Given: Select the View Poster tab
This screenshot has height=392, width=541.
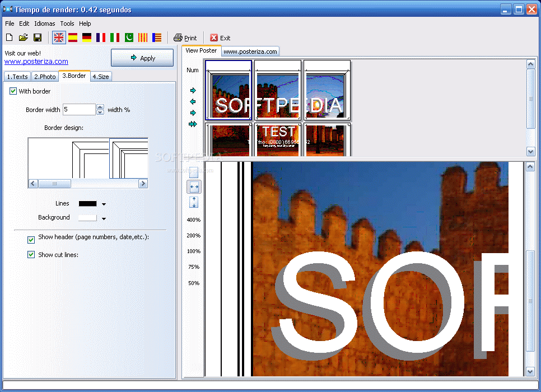Looking at the screenshot, I should 201,50.
